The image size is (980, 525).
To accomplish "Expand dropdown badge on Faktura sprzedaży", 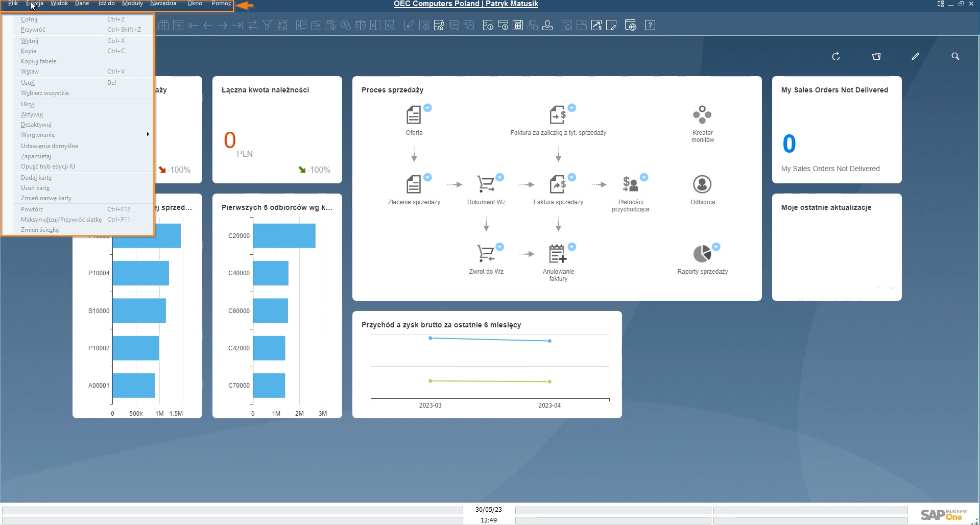I will [x=572, y=177].
